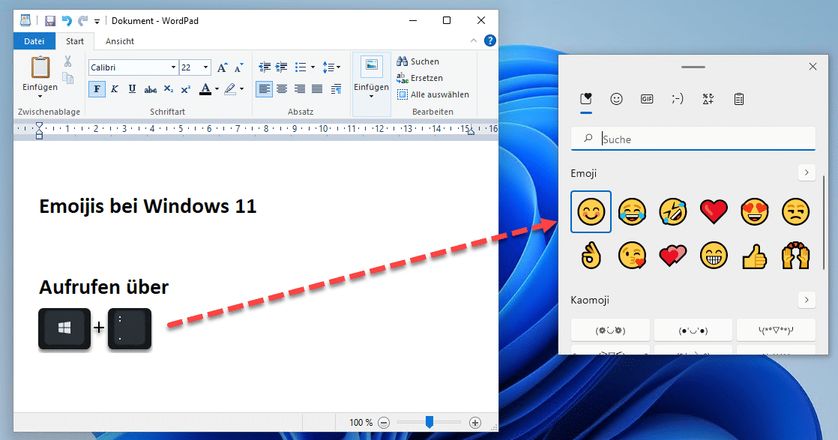Insert the heart-eyes emoji
The image size is (838, 440).
pos(755,211)
